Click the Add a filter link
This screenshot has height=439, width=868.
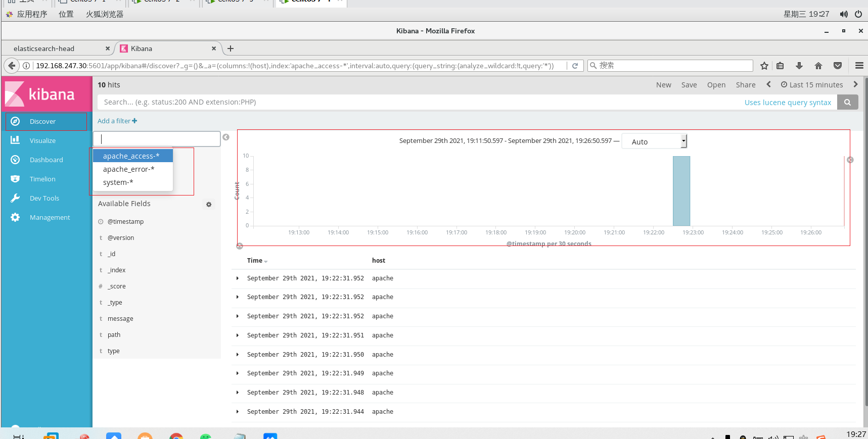tap(117, 121)
